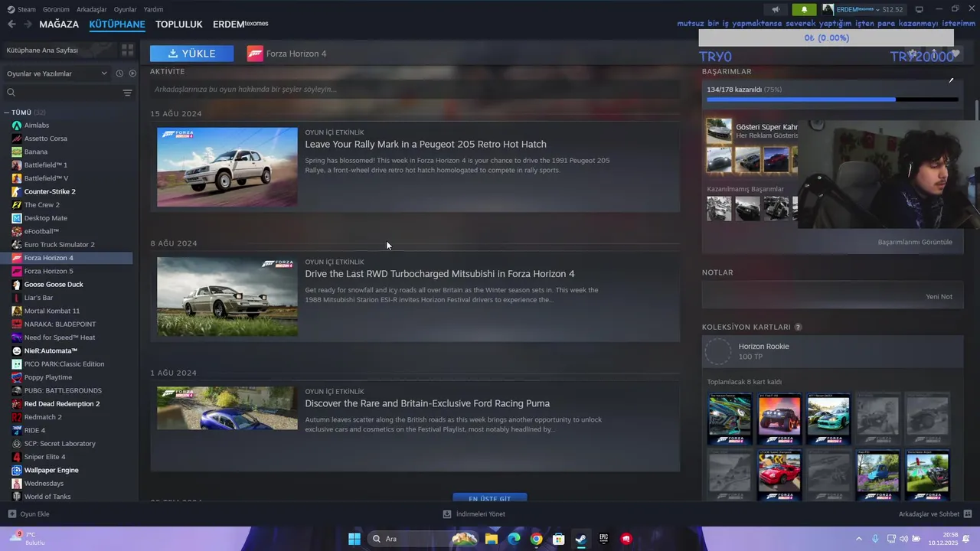The width and height of the screenshot is (980, 551).
Task: Open collection cards help question mark
Action: 798,327
